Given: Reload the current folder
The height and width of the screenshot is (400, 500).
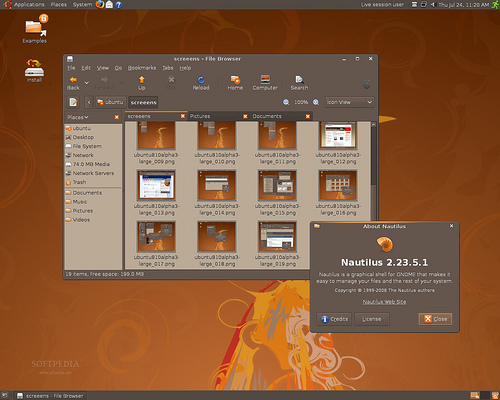Looking at the screenshot, I should pos(201,83).
